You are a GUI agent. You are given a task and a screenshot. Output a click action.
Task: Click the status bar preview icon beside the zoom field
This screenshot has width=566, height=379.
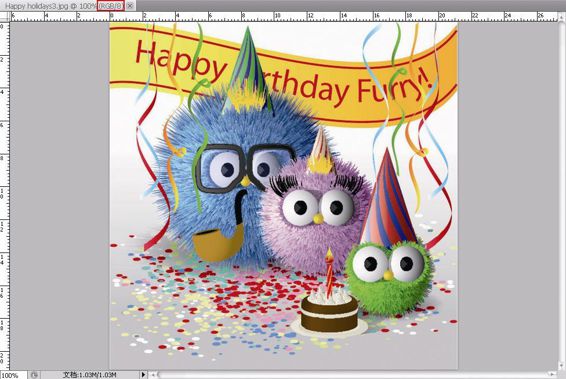point(34,375)
